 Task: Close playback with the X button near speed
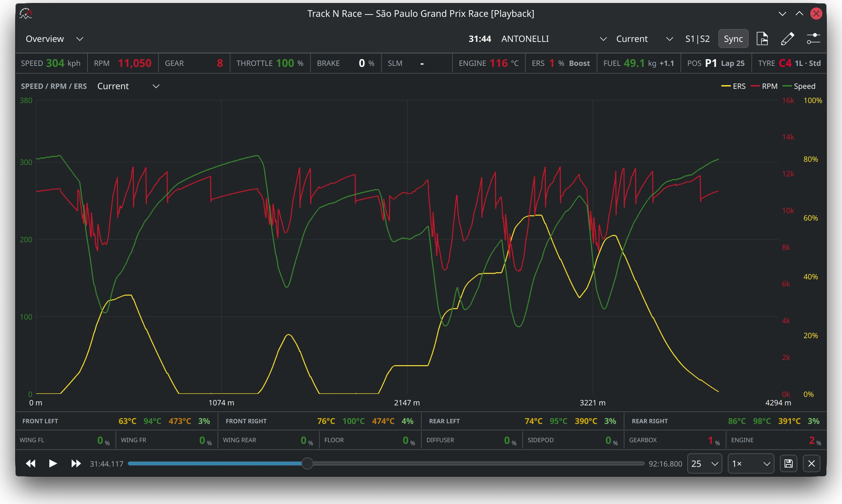(x=812, y=463)
